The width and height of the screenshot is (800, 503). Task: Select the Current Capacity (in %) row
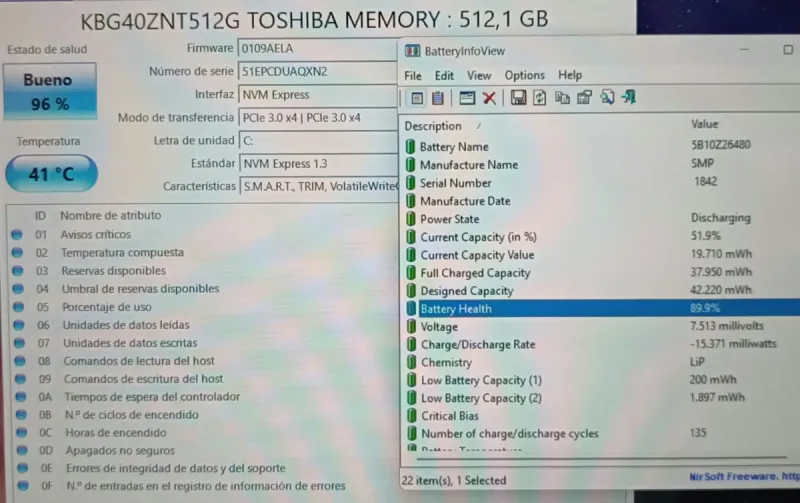[601, 237]
